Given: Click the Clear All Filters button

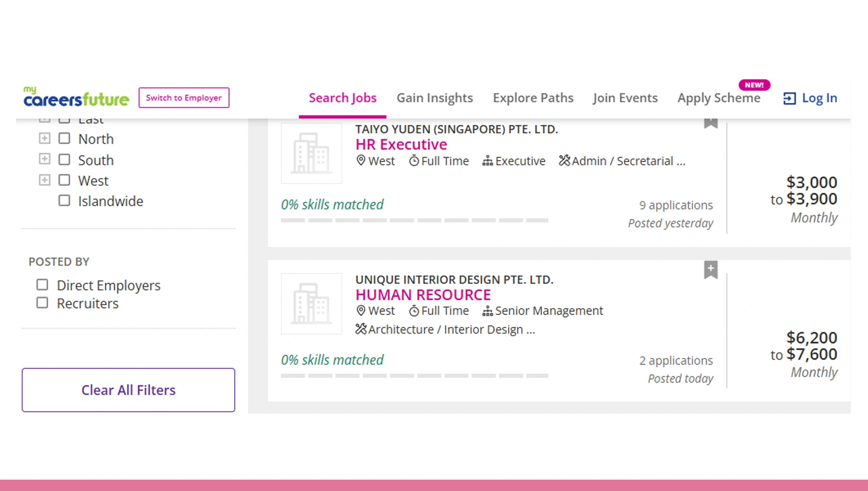Looking at the screenshot, I should [x=128, y=390].
